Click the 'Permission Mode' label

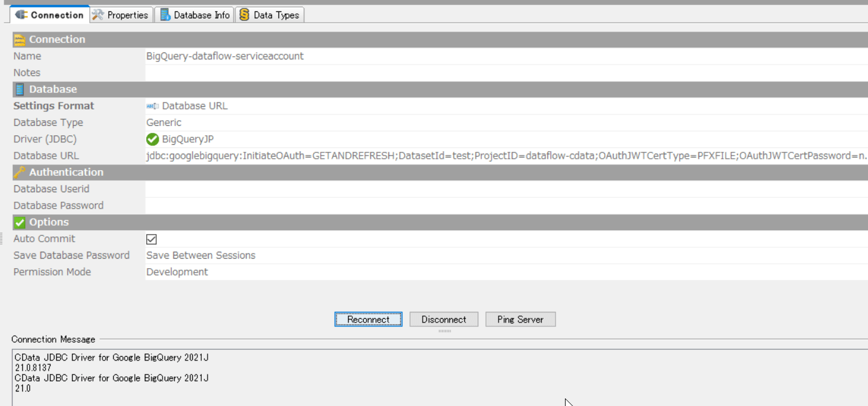53,272
